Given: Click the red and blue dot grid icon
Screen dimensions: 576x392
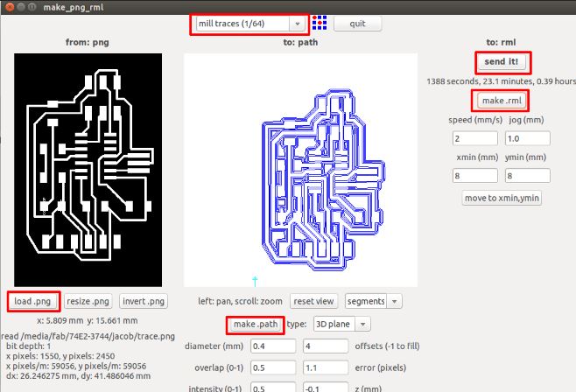Looking at the screenshot, I should pyautogui.click(x=320, y=23).
